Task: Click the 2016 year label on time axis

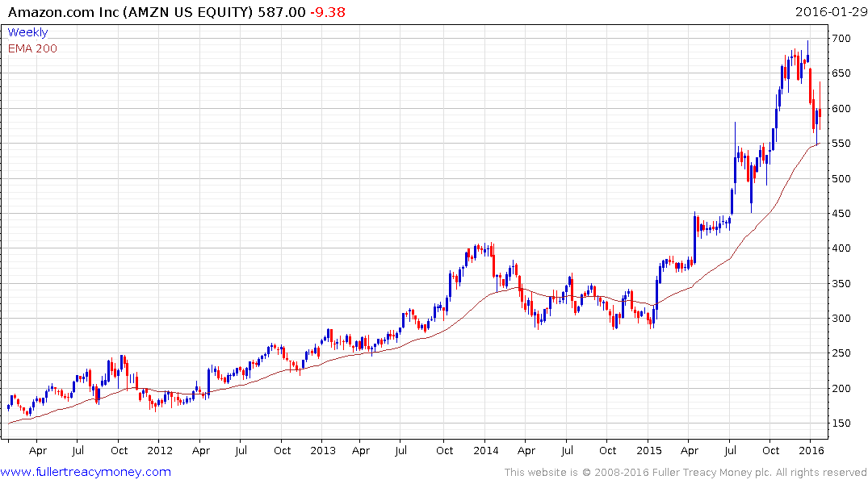Action: pyautogui.click(x=811, y=450)
